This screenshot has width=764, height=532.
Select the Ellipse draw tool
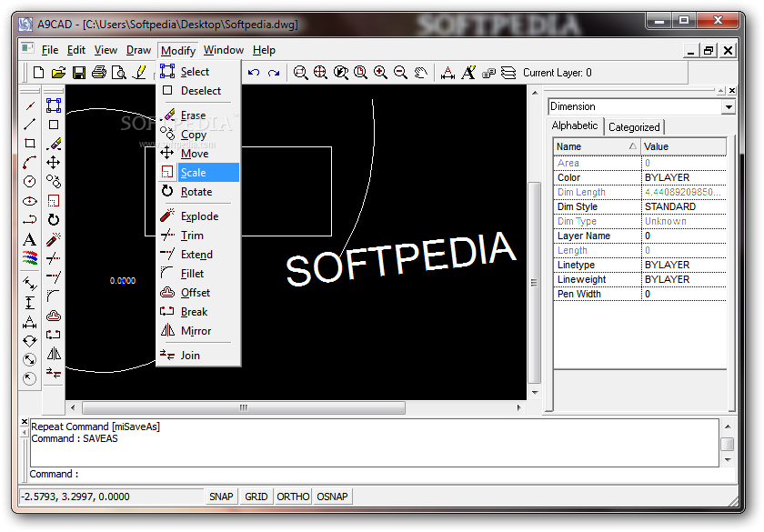(30, 201)
